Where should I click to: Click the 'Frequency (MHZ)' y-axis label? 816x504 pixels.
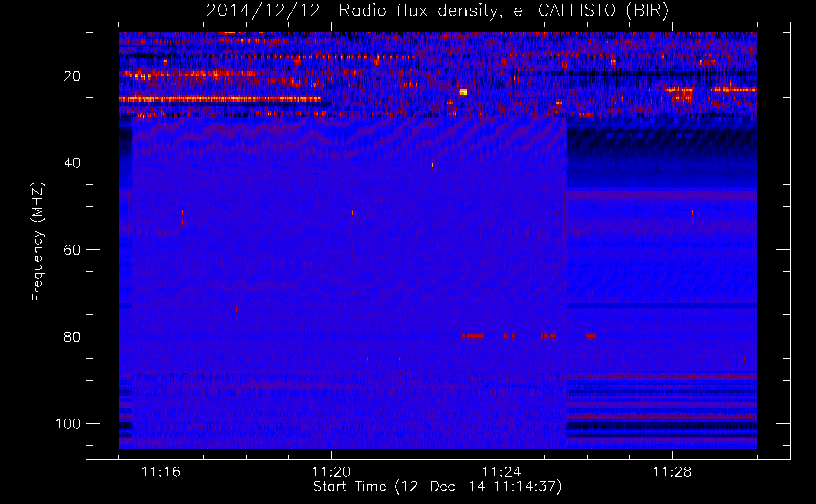(38, 241)
